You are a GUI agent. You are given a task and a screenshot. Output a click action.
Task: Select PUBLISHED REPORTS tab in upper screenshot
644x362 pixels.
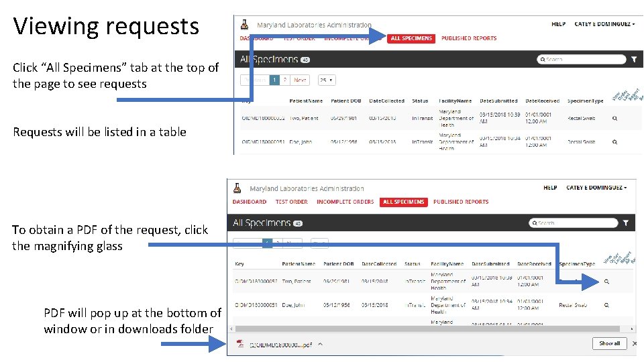(469, 38)
